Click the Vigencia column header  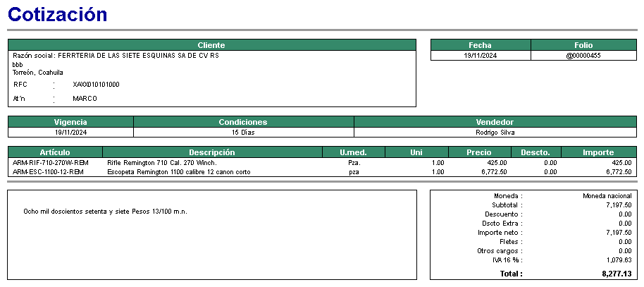pyautogui.click(x=70, y=122)
